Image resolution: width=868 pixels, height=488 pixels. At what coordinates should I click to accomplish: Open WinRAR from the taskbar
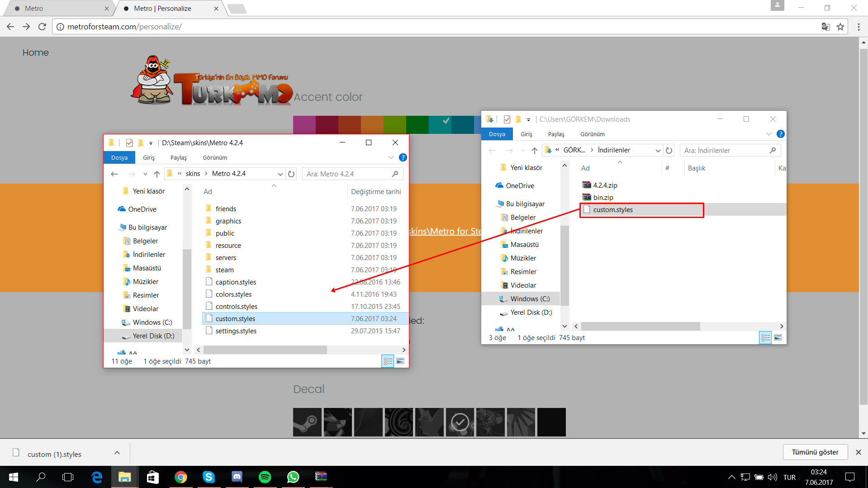[x=321, y=477]
